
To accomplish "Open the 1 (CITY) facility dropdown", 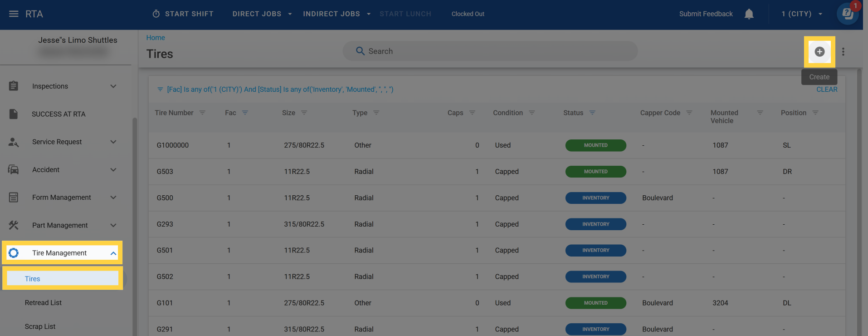I will click(801, 14).
